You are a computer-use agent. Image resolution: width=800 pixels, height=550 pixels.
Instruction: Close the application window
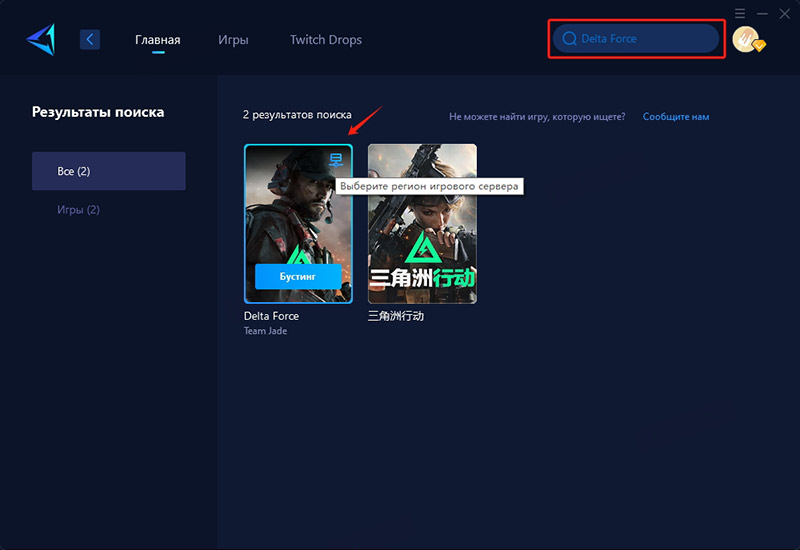785,14
